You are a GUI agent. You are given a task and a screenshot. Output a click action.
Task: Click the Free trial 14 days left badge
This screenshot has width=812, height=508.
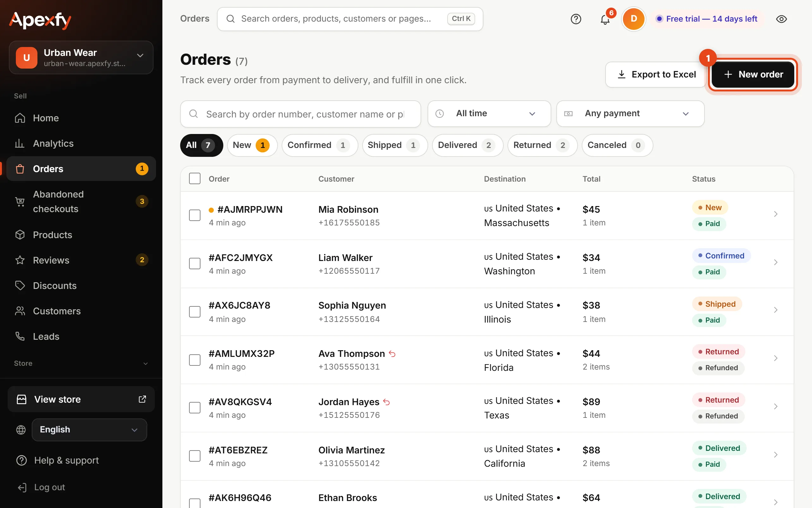pos(707,19)
